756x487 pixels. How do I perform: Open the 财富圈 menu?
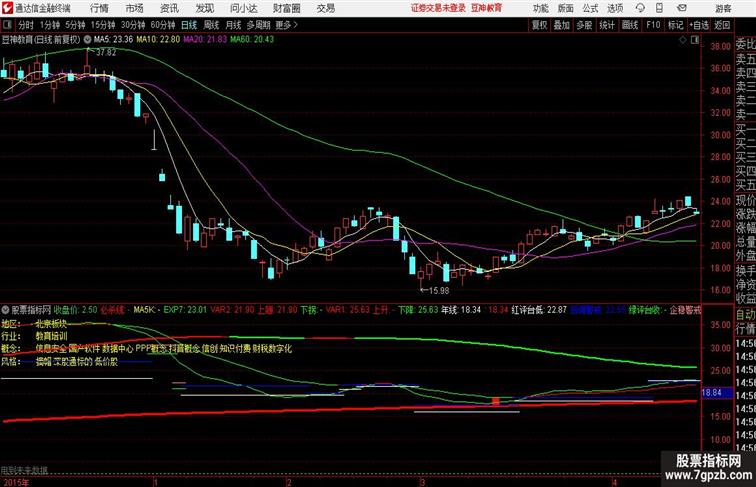(286, 8)
